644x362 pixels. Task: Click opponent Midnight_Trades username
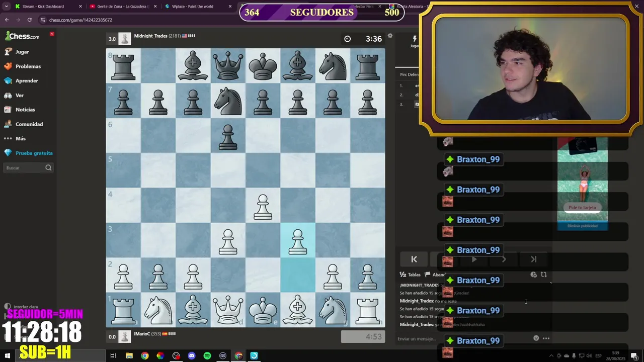(x=150, y=36)
